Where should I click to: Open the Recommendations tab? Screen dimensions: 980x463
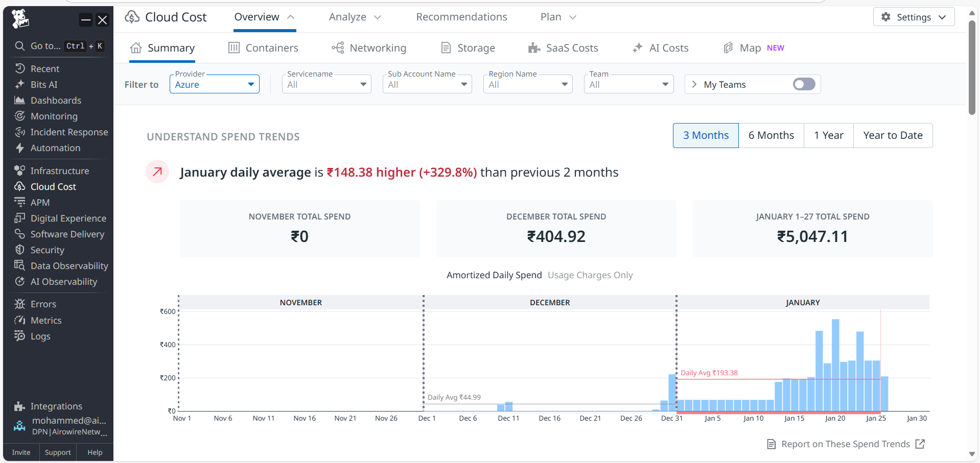(x=461, y=17)
